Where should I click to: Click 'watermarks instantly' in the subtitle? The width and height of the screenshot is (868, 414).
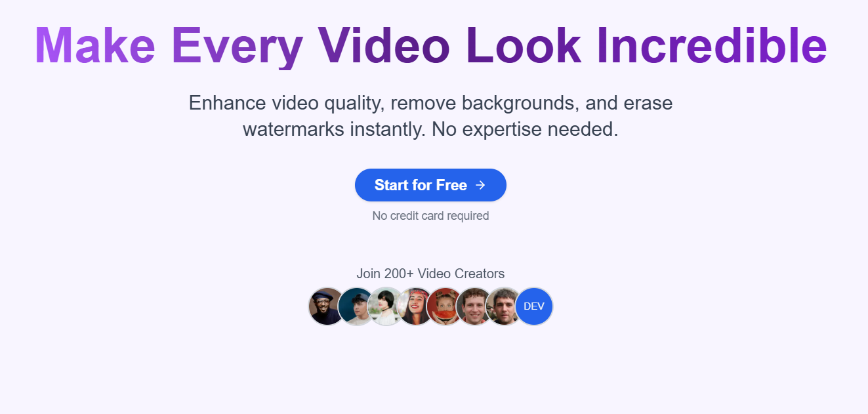tap(334, 129)
